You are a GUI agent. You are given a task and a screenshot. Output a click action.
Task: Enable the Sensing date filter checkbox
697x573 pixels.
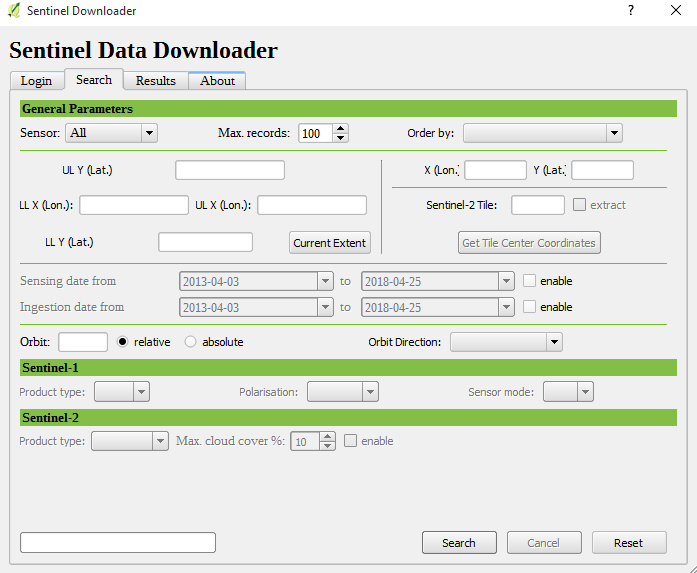[x=530, y=281]
